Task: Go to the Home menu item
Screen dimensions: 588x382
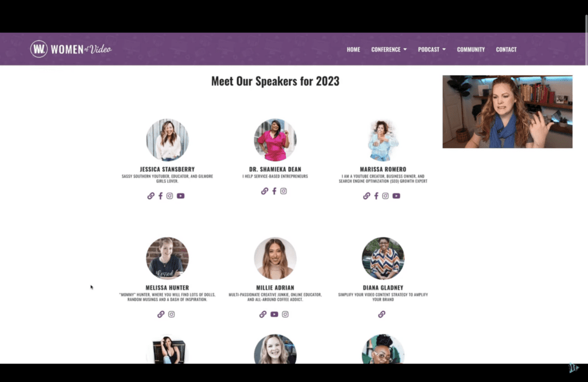Action: (353, 49)
